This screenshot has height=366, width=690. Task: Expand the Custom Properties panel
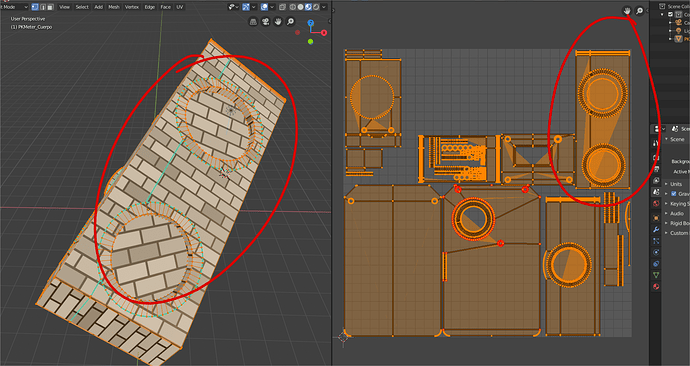(x=677, y=233)
